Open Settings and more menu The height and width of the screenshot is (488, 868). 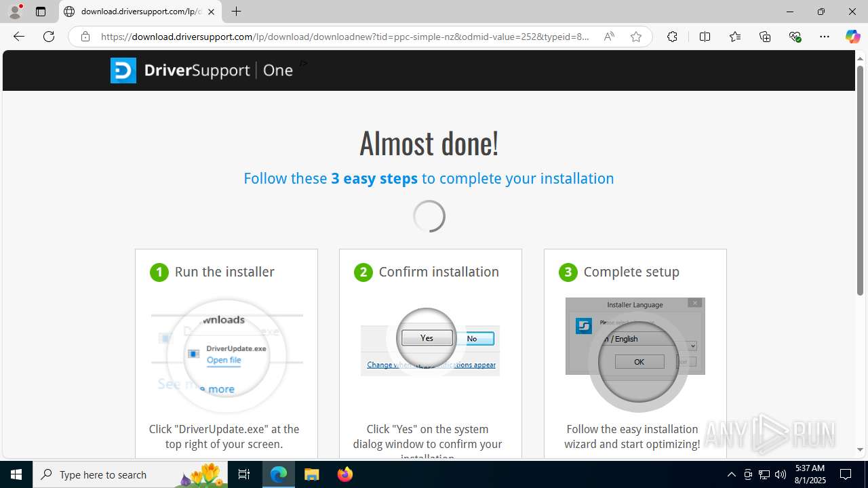[x=825, y=37]
